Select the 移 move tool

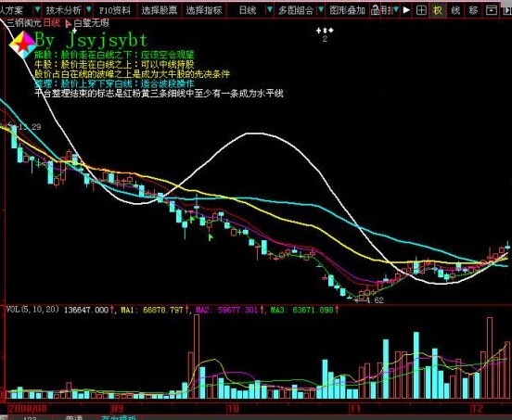coord(473,10)
